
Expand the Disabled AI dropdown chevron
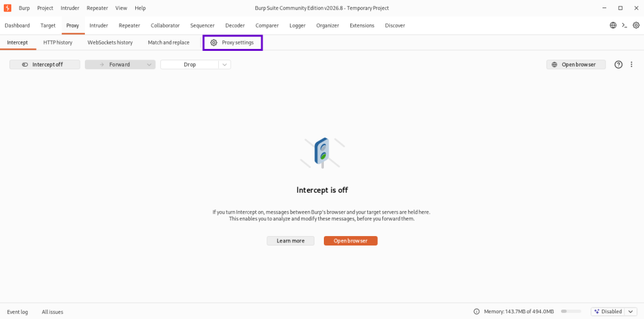[x=631, y=311]
